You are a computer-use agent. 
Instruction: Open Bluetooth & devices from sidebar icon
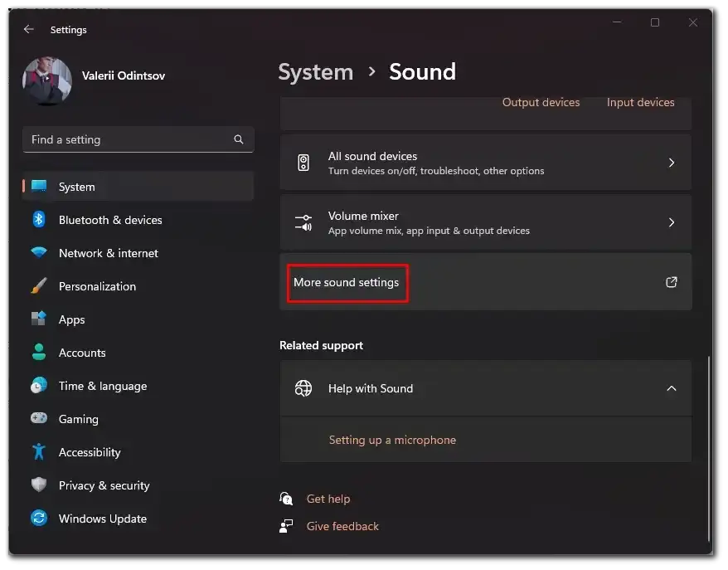pos(39,220)
